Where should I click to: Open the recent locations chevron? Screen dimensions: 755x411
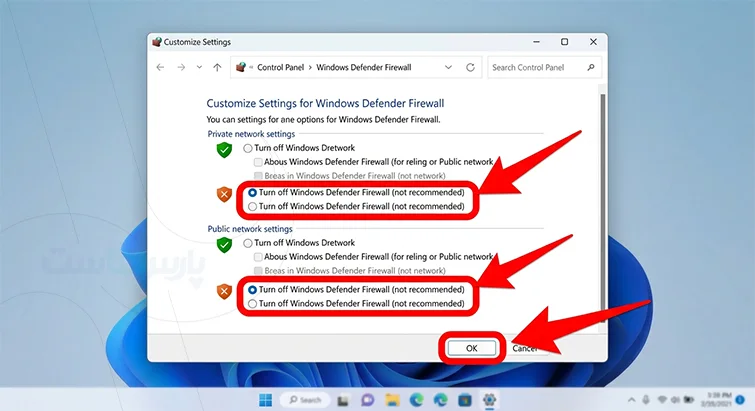click(199, 67)
